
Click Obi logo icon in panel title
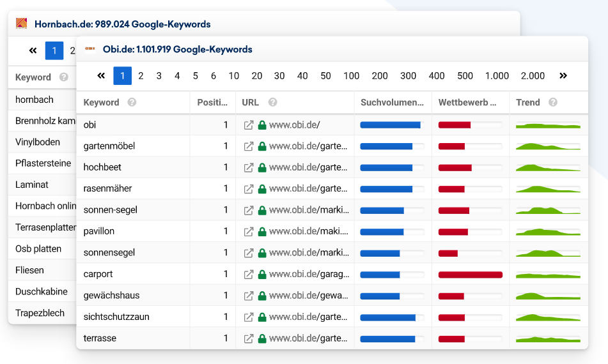pyautogui.click(x=90, y=49)
